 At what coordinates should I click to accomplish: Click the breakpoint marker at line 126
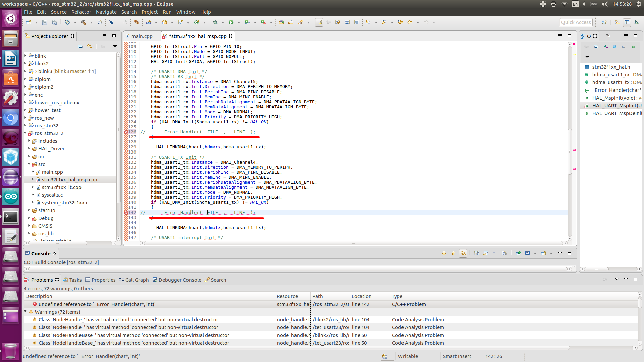126,132
